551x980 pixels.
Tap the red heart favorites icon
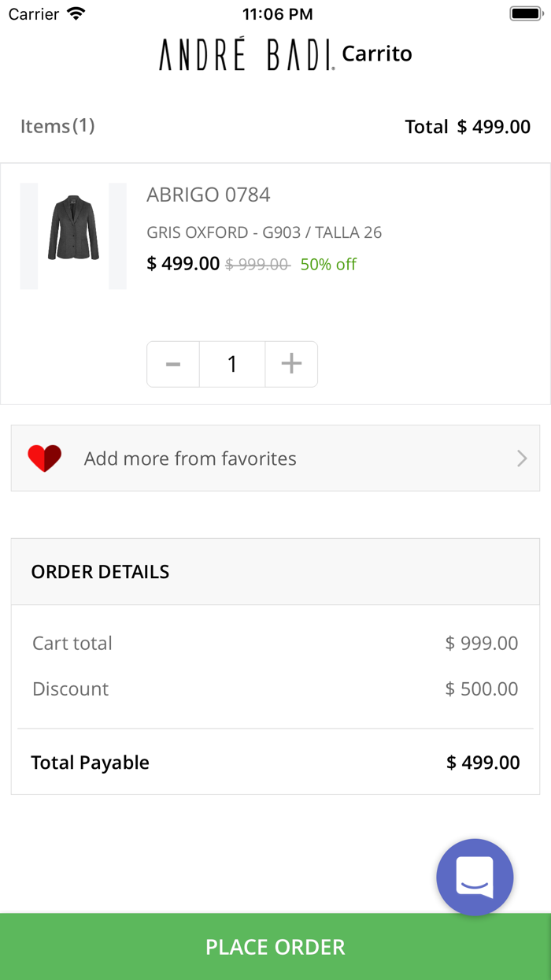click(x=44, y=458)
